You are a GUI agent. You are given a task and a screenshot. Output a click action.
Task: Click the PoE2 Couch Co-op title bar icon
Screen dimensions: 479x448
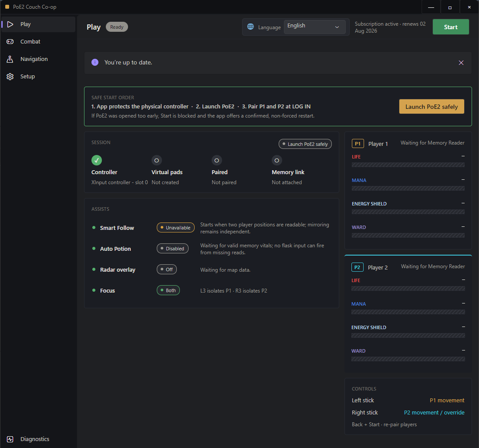[x=7, y=7]
